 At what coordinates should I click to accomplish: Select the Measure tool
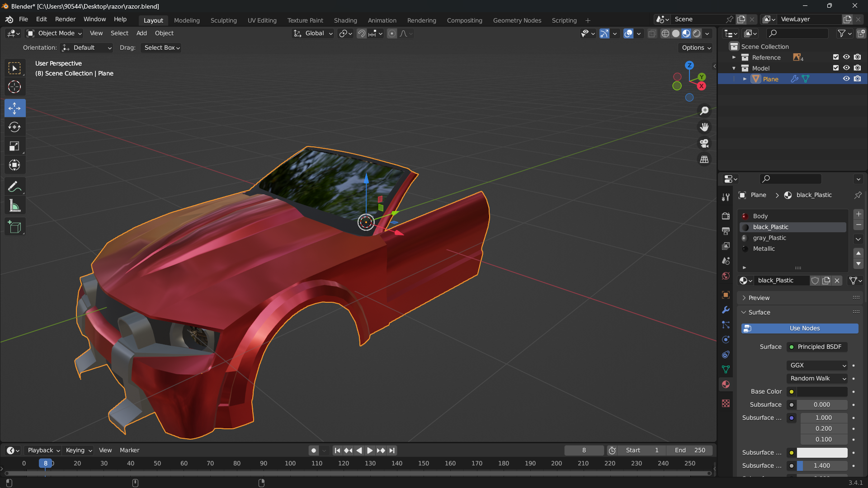point(14,206)
